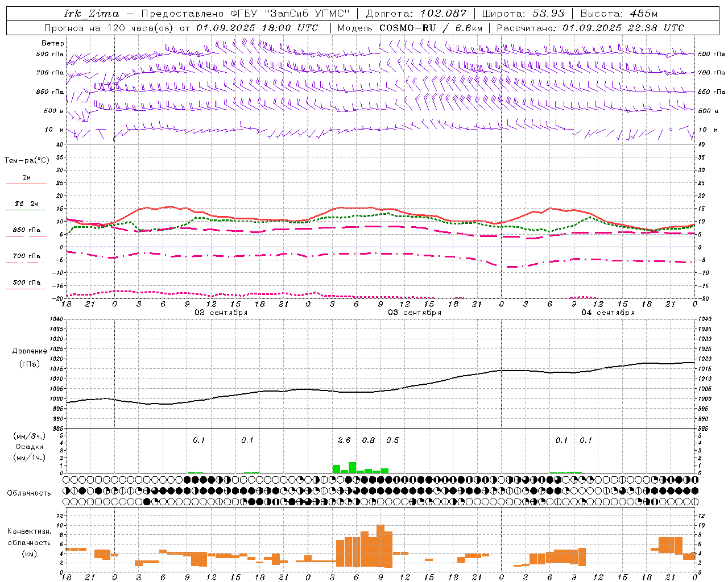
Task: Click the tallest green precipitation bar
Action: (x=353, y=468)
